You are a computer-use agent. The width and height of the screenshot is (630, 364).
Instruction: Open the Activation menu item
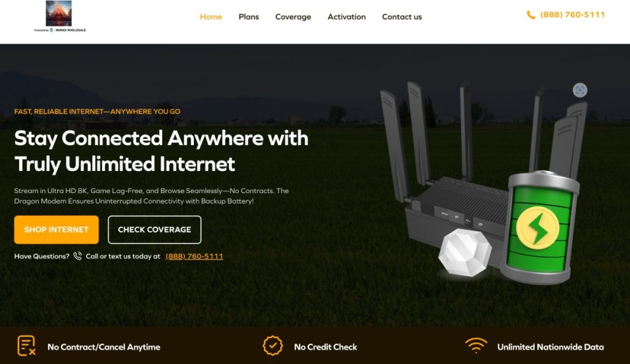pos(346,17)
